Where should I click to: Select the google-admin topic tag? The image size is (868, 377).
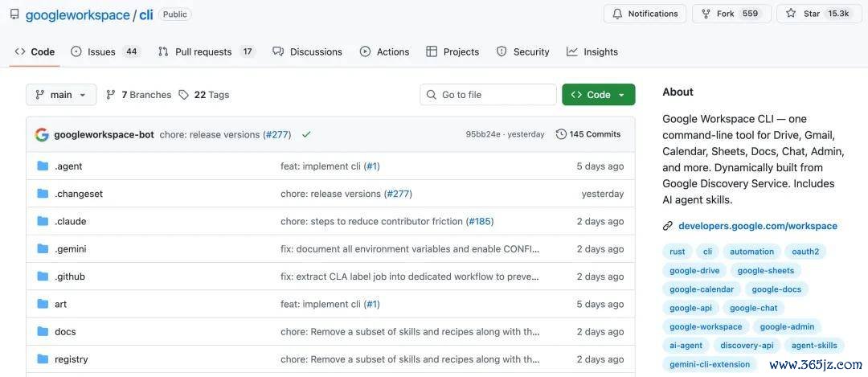[x=787, y=326]
